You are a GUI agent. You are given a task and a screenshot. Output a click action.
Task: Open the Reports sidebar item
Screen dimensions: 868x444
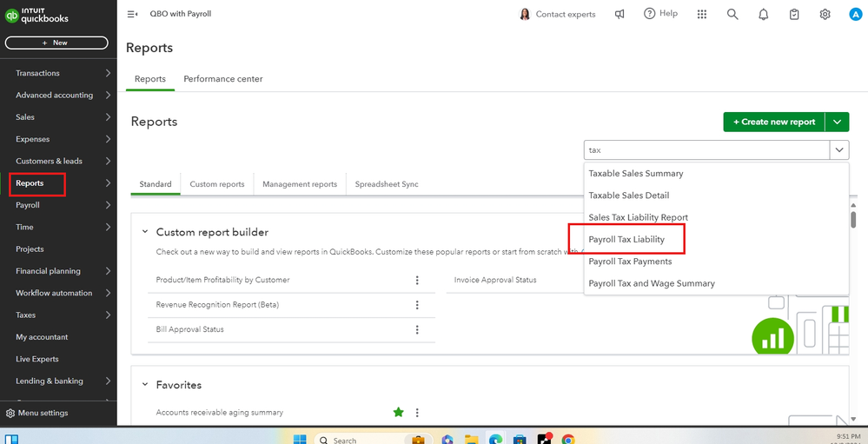[x=30, y=183]
